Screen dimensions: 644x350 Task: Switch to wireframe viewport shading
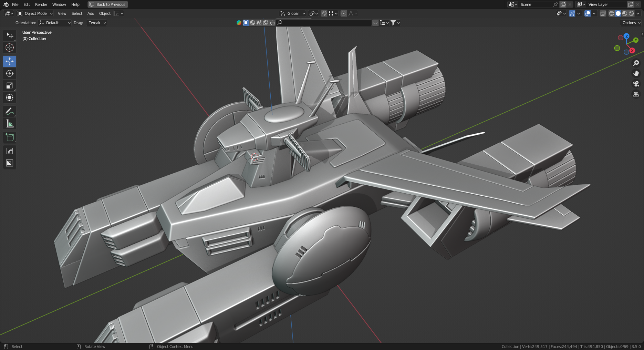tap(612, 13)
